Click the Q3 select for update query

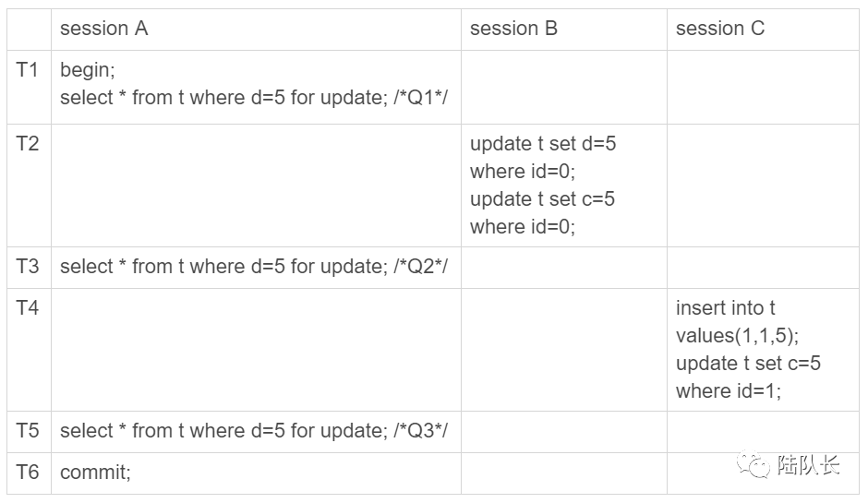coord(254,431)
